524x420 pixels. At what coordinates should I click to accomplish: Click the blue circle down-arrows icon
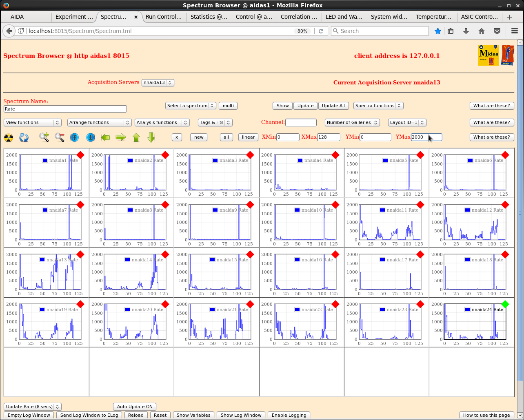tap(74, 137)
